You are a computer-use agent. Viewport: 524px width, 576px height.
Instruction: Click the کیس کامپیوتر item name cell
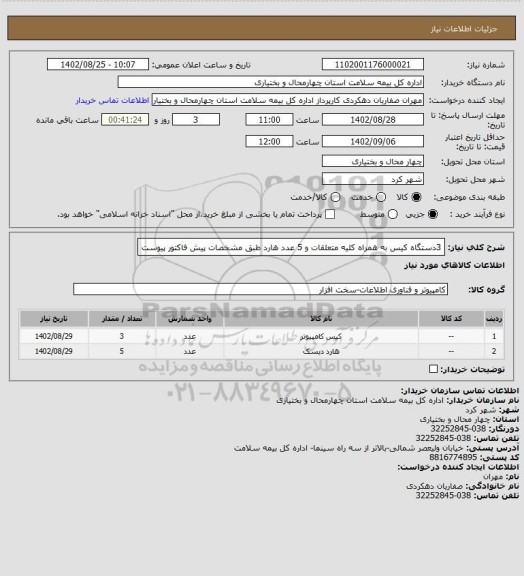tap(321, 336)
